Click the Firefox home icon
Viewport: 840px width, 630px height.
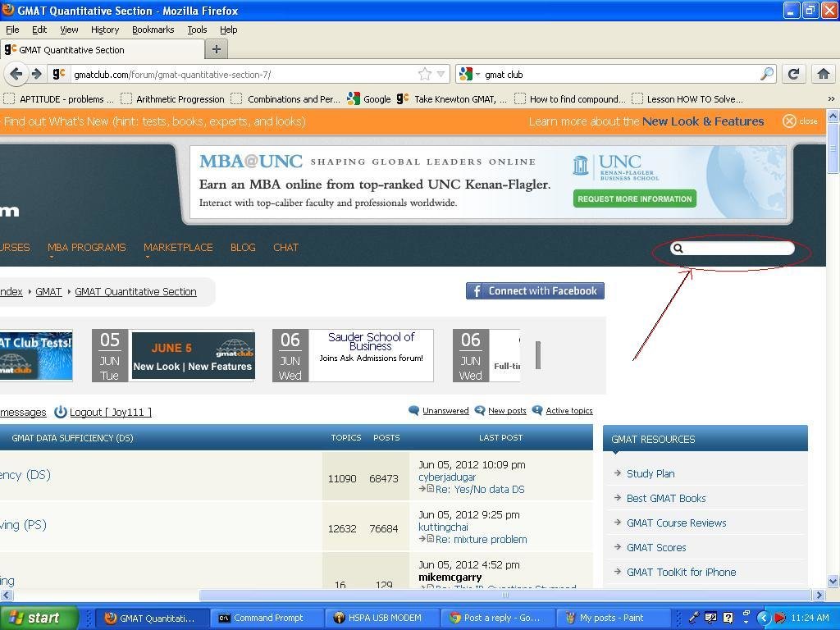[x=824, y=74]
